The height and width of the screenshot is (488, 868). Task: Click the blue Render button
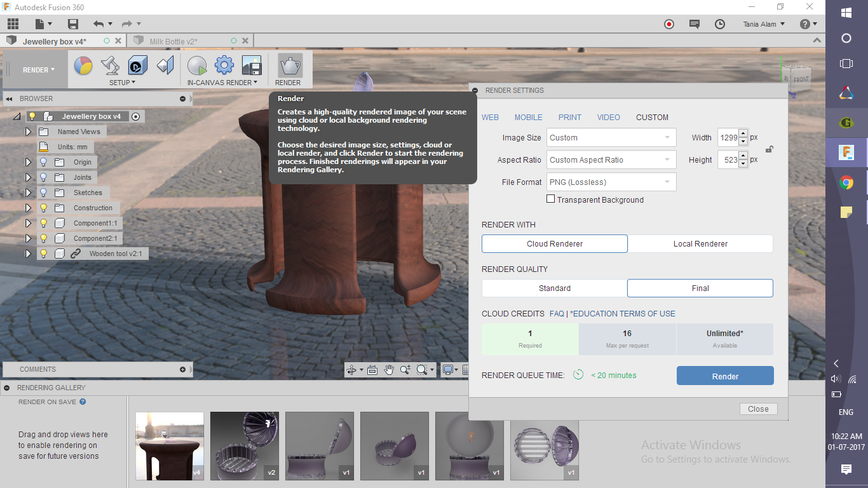click(725, 376)
